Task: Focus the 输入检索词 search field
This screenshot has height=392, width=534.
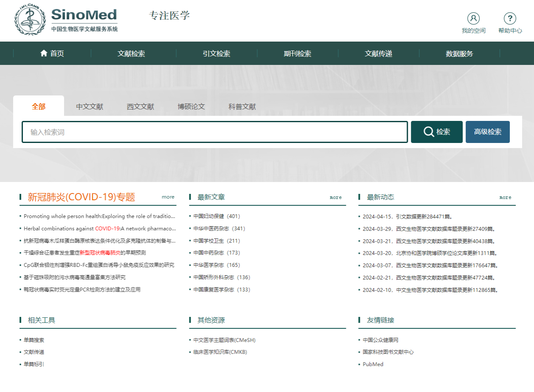Action: coord(215,132)
